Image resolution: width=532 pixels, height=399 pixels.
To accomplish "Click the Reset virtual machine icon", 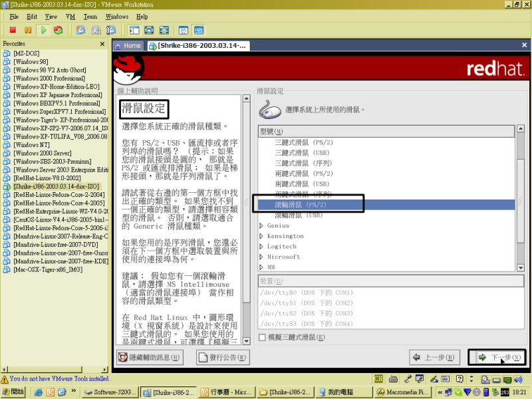I will pos(59,30).
